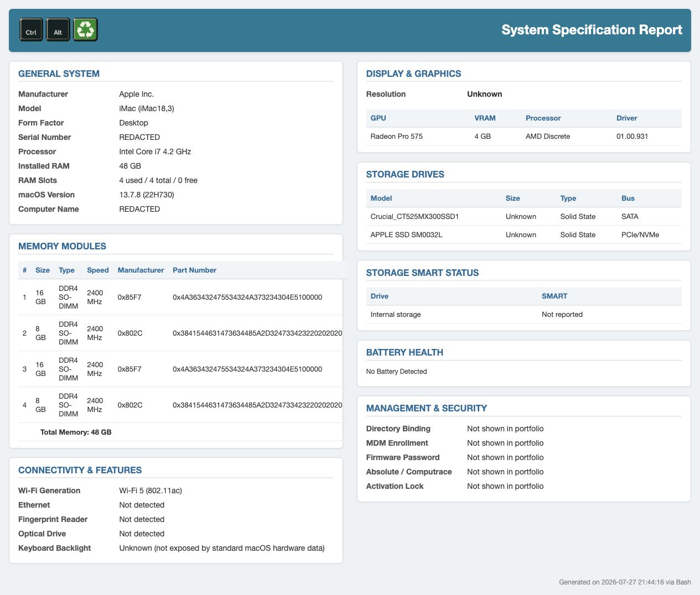Click the VRAM column header

tap(485, 118)
